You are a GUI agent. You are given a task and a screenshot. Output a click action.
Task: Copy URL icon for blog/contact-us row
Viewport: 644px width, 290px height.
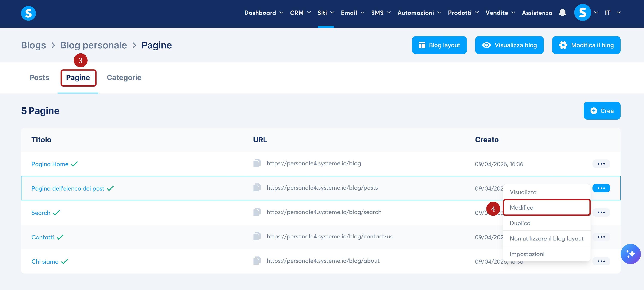coord(257,236)
